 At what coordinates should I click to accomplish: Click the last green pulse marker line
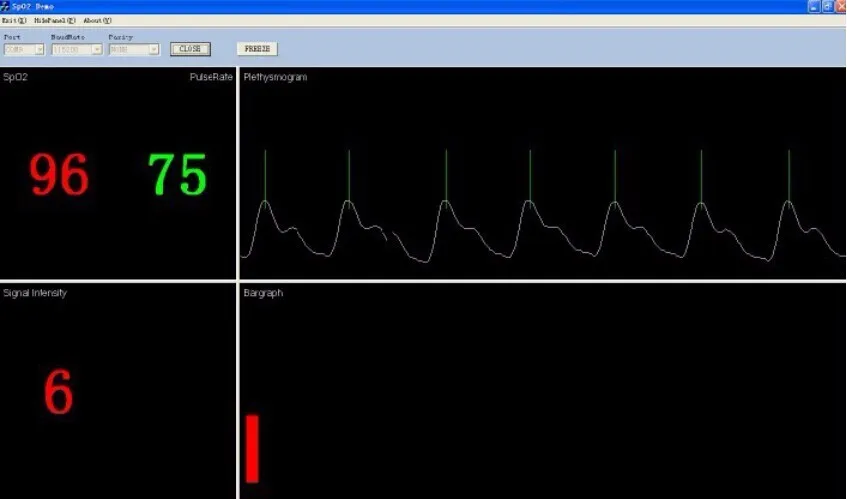[789, 175]
